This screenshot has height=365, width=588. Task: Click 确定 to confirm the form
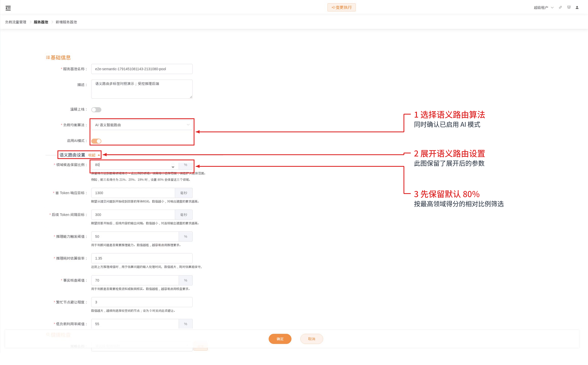coord(280,339)
